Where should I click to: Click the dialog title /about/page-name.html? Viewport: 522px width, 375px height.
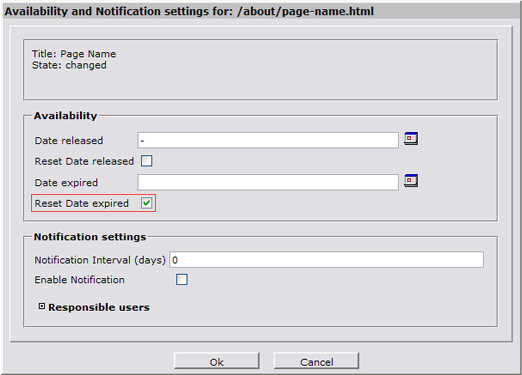(x=305, y=11)
